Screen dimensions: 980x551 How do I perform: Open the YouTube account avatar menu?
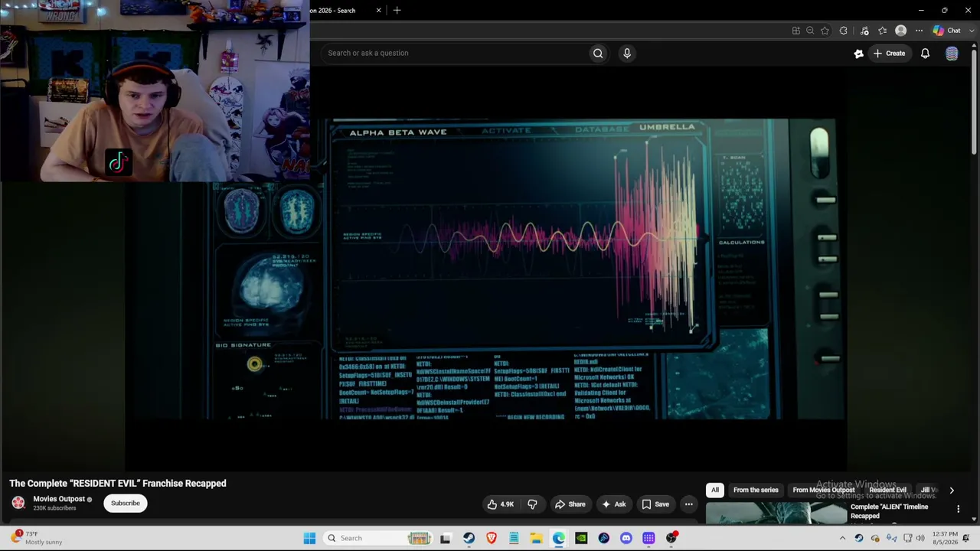point(952,54)
